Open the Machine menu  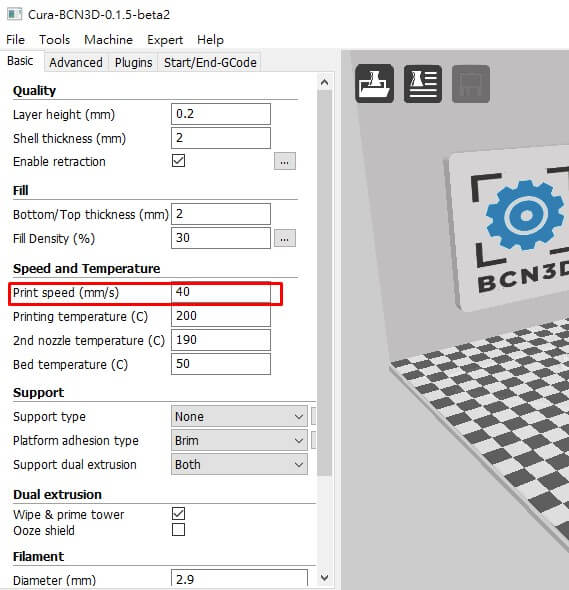pyautogui.click(x=108, y=40)
